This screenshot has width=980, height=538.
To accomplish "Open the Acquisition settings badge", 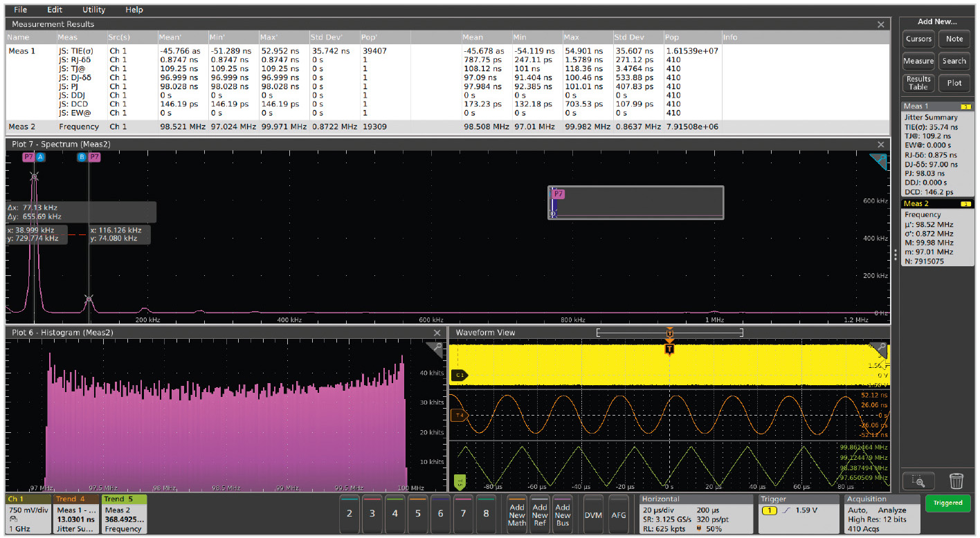I will point(882,514).
